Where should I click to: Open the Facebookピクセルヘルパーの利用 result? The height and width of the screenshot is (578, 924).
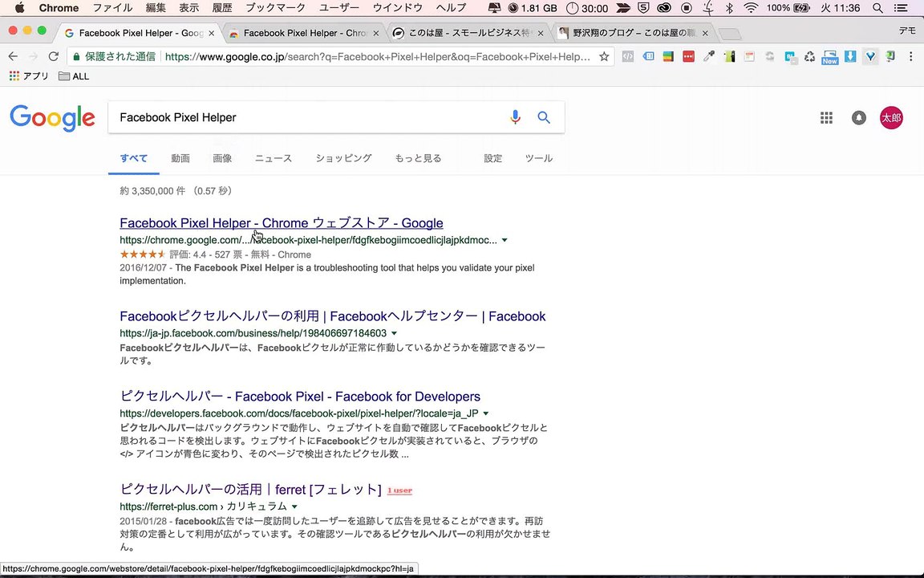[332, 316]
